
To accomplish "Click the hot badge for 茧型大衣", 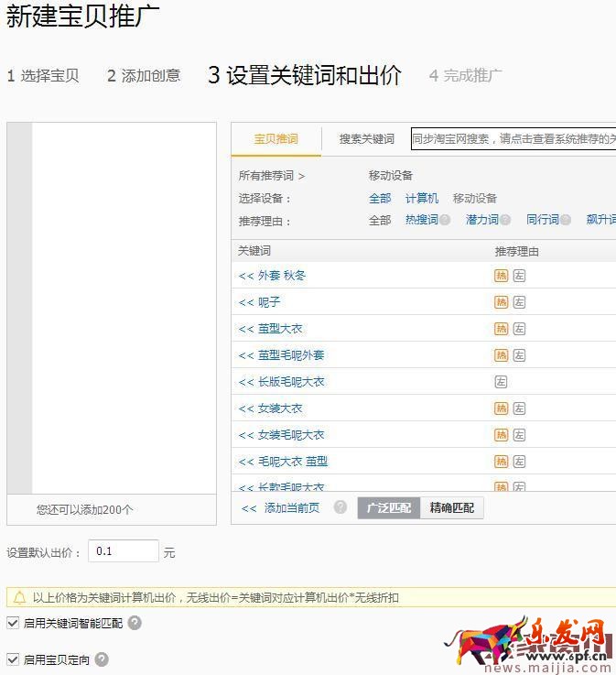I will click(x=502, y=329).
